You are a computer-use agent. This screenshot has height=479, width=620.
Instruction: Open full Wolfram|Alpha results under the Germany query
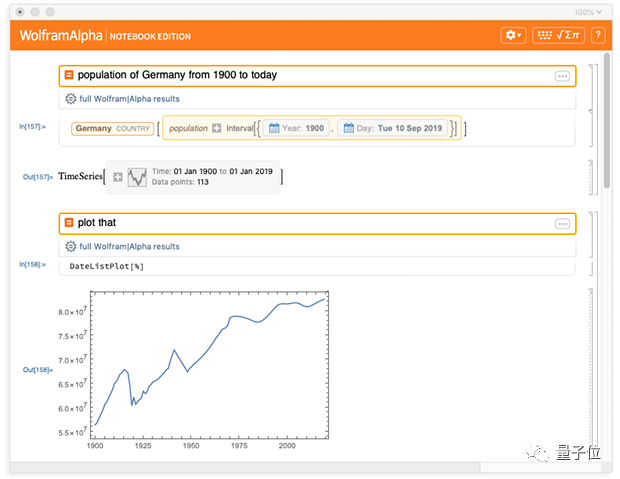(129, 99)
